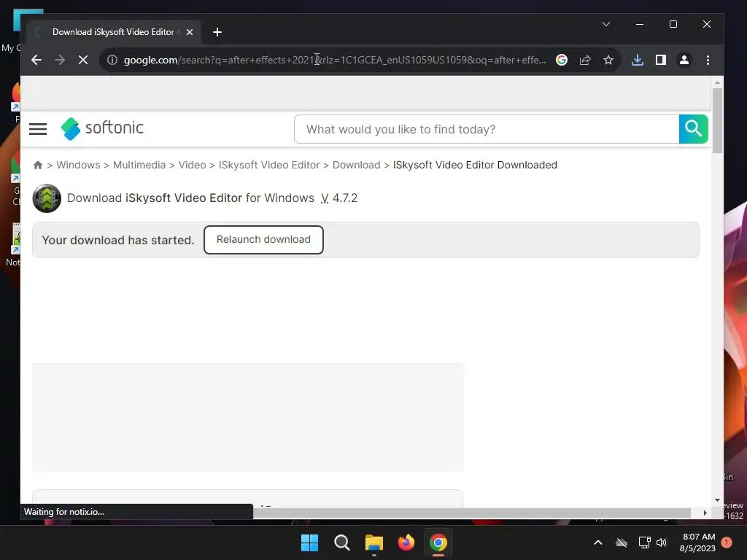Open the volume tray icon
747x560 pixels.
(661, 542)
